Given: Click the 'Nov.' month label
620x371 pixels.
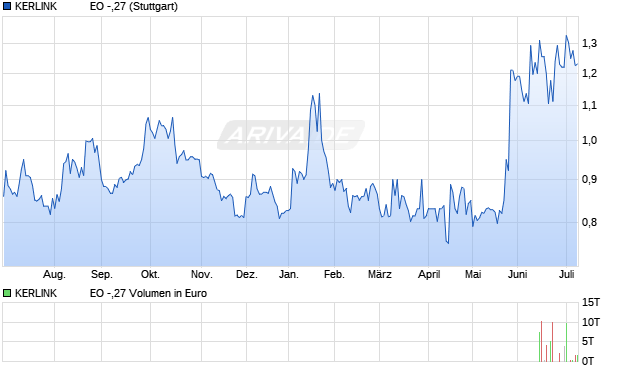Looking at the screenshot, I should [202, 274].
